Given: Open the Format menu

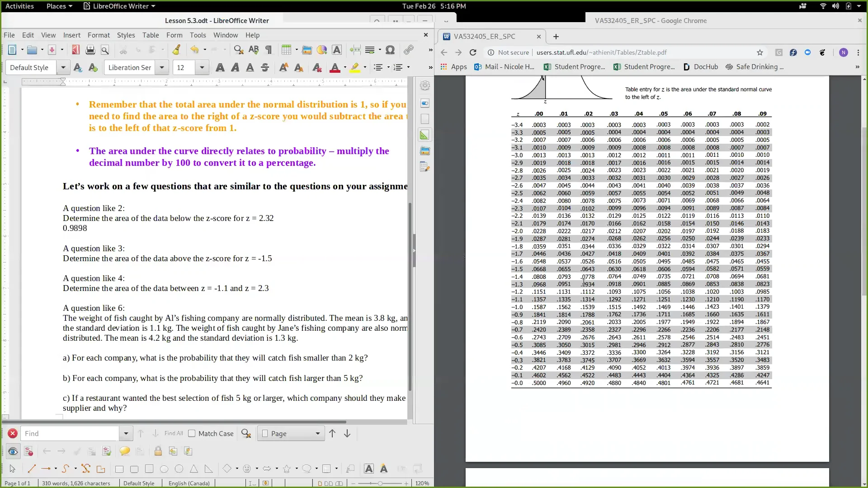Looking at the screenshot, I should pos(99,35).
